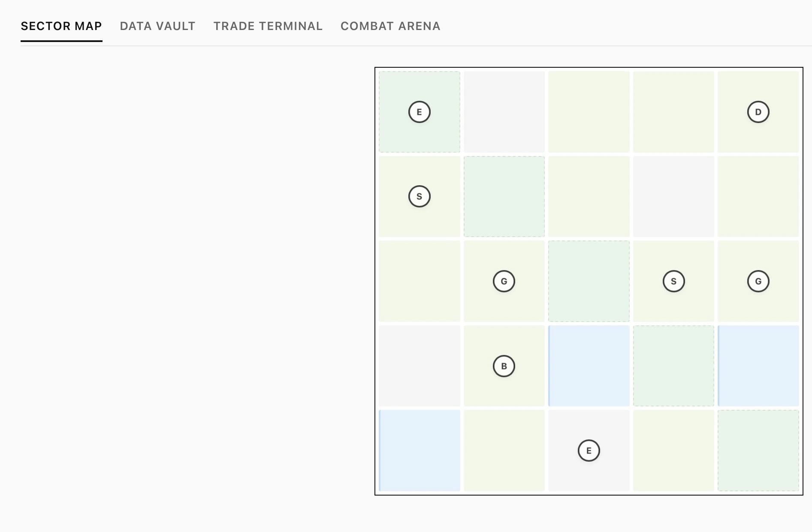812x532 pixels.
Task: Click blue tile below right G token
Action: 758,366
